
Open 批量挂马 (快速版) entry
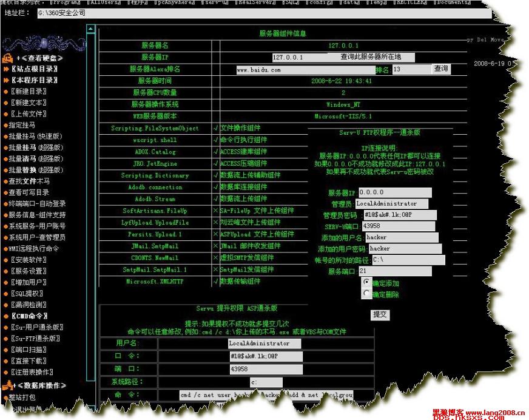point(35,136)
